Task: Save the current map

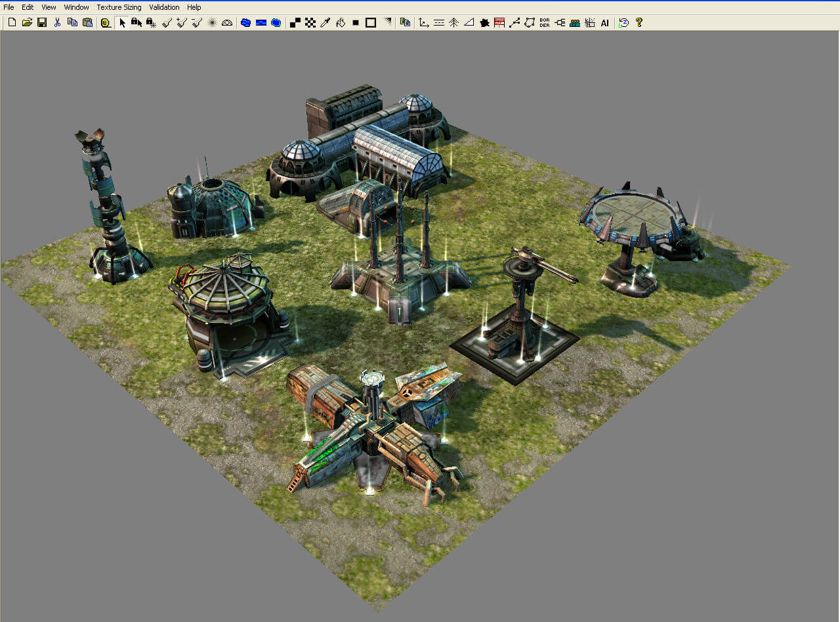Action: coord(42,22)
